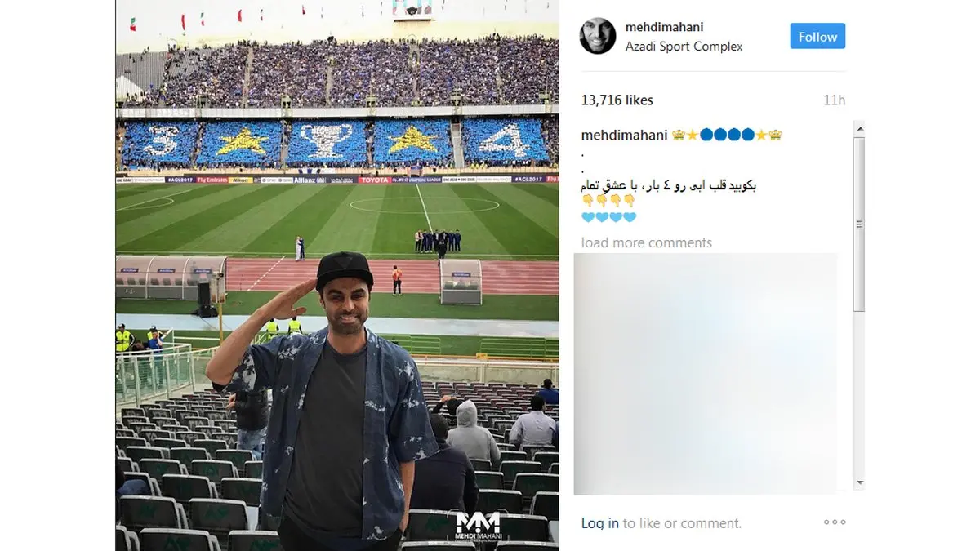Click the up arrow of comments scrollbar
Viewport: 980px width, 551px height.
click(x=859, y=127)
